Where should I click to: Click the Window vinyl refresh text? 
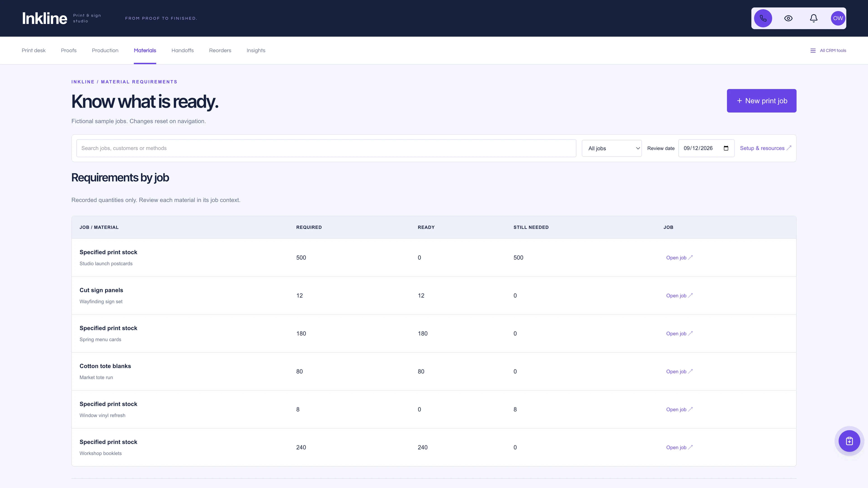coord(102,415)
